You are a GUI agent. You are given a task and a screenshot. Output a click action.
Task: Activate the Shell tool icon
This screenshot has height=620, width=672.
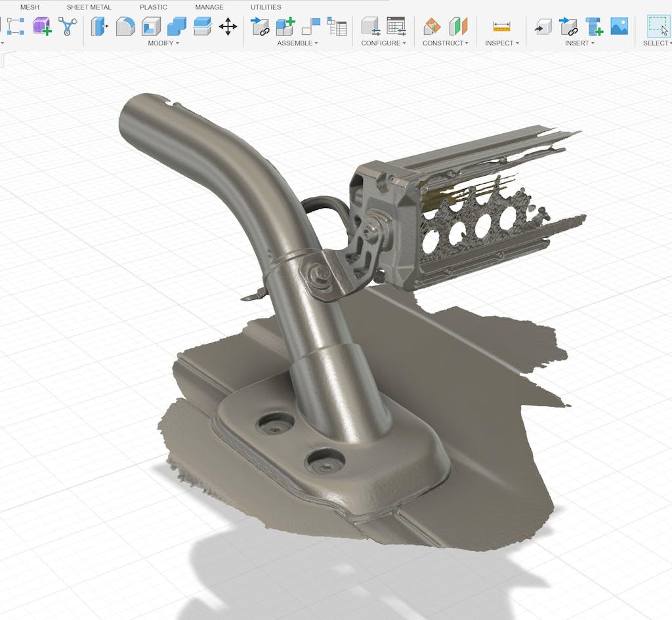pyautogui.click(x=151, y=26)
